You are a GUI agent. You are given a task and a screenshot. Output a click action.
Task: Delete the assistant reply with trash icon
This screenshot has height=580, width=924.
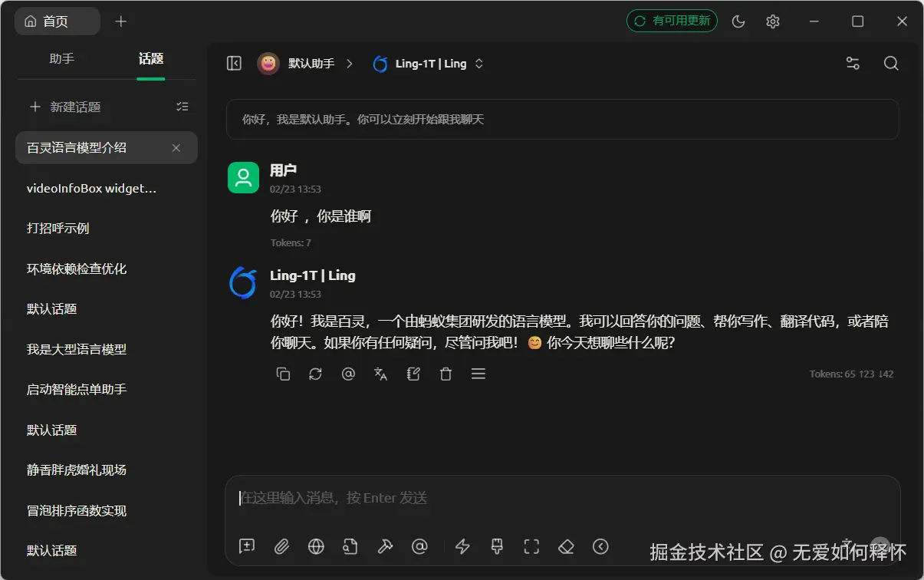tap(446, 374)
